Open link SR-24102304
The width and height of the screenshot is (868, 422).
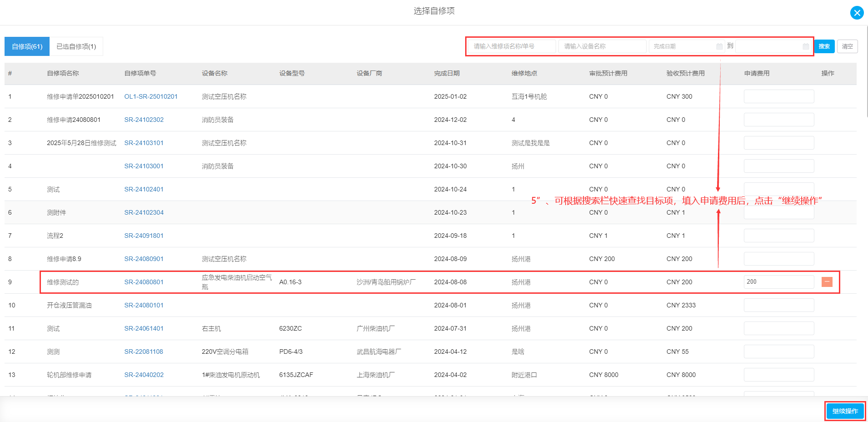coord(144,212)
